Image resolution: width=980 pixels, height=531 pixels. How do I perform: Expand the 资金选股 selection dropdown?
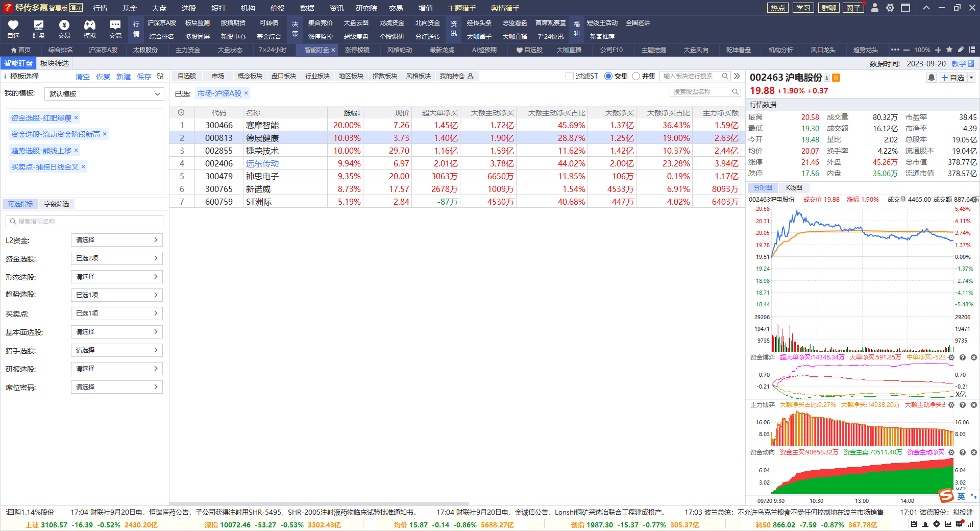tap(116, 258)
